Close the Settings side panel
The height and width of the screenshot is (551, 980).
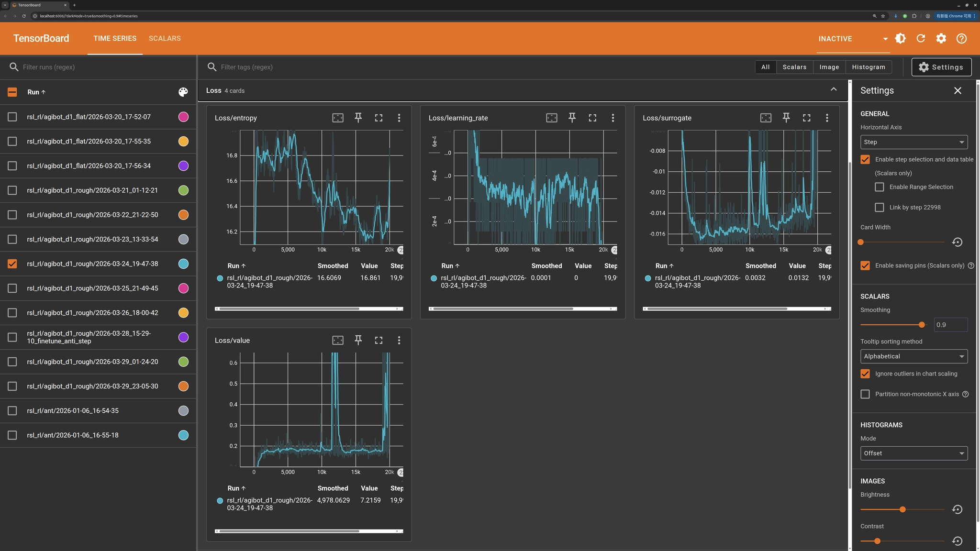pyautogui.click(x=958, y=90)
